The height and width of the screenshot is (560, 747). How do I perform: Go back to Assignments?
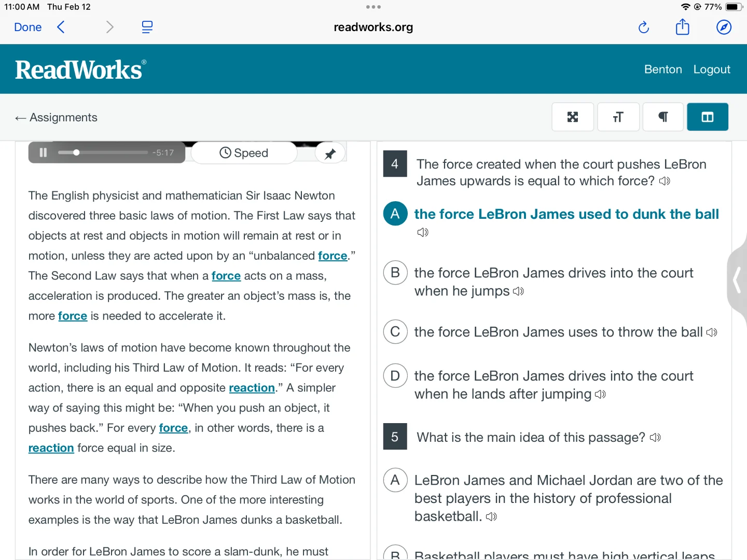pos(57,118)
